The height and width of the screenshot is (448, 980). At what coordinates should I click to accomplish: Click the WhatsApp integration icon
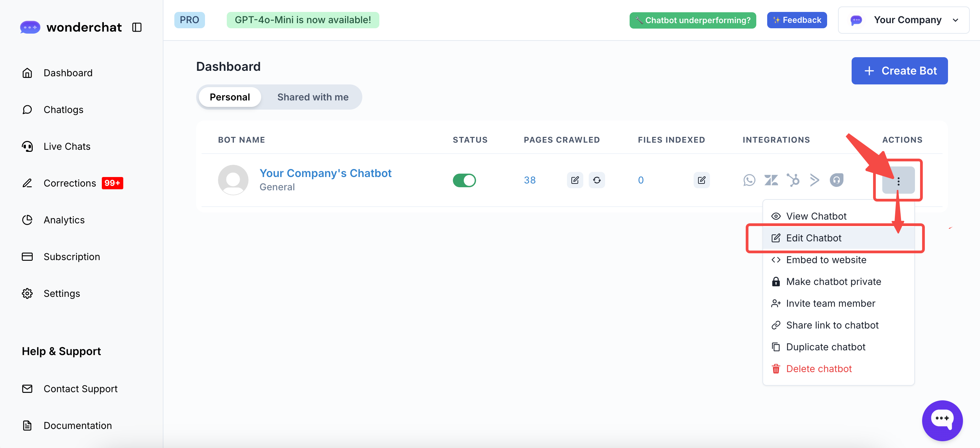click(749, 180)
